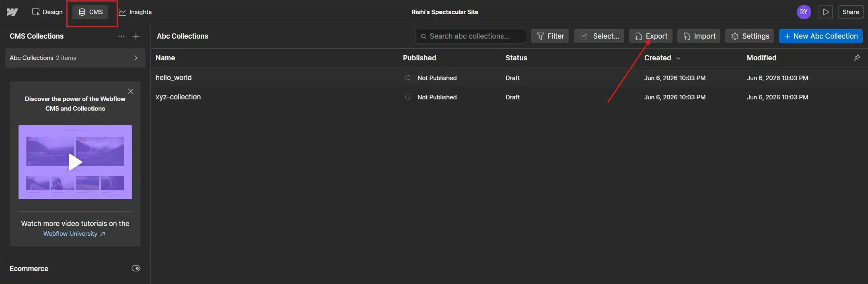Click the search magnifier icon
This screenshot has height=284, width=868.
click(424, 36)
